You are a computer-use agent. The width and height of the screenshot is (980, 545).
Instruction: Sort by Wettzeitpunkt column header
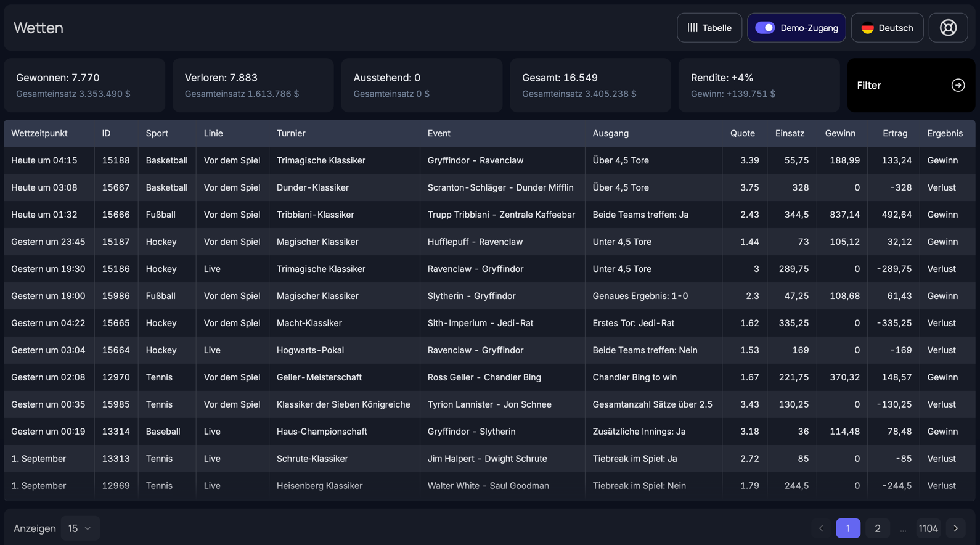click(x=39, y=133)
